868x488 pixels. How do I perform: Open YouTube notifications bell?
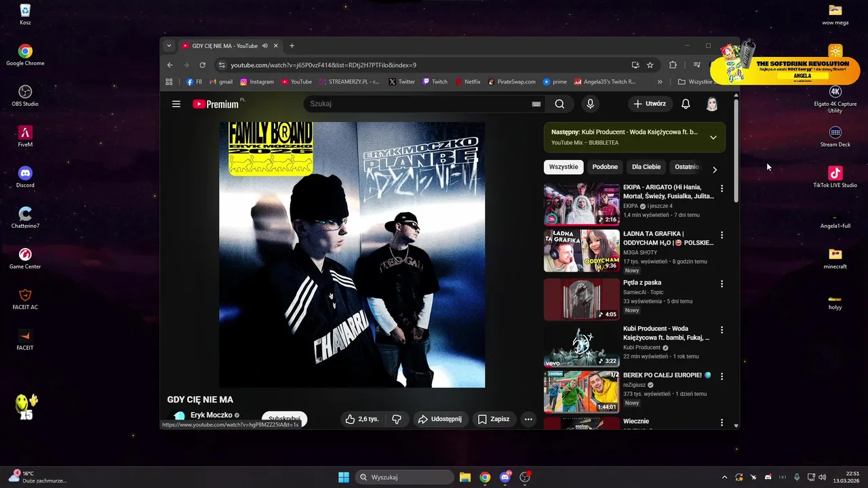tap(686, 104)
